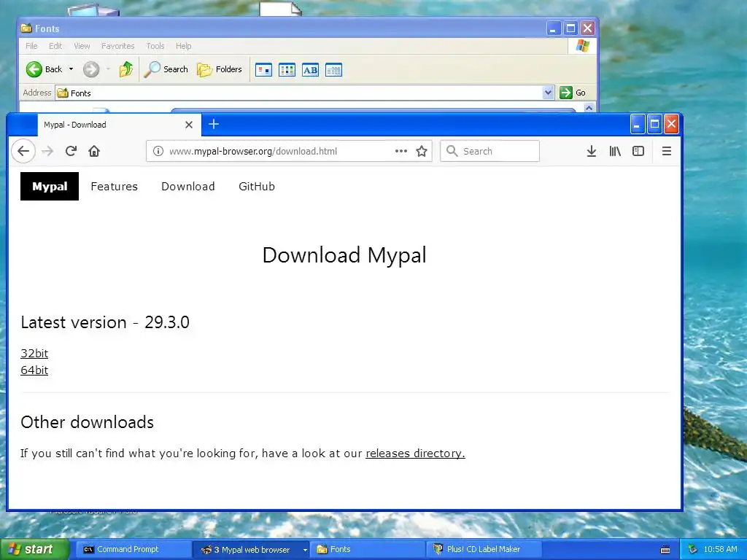Close the Mypal - Download tab
Viewport: 747px width, 560px height.
tap(189, 125)
